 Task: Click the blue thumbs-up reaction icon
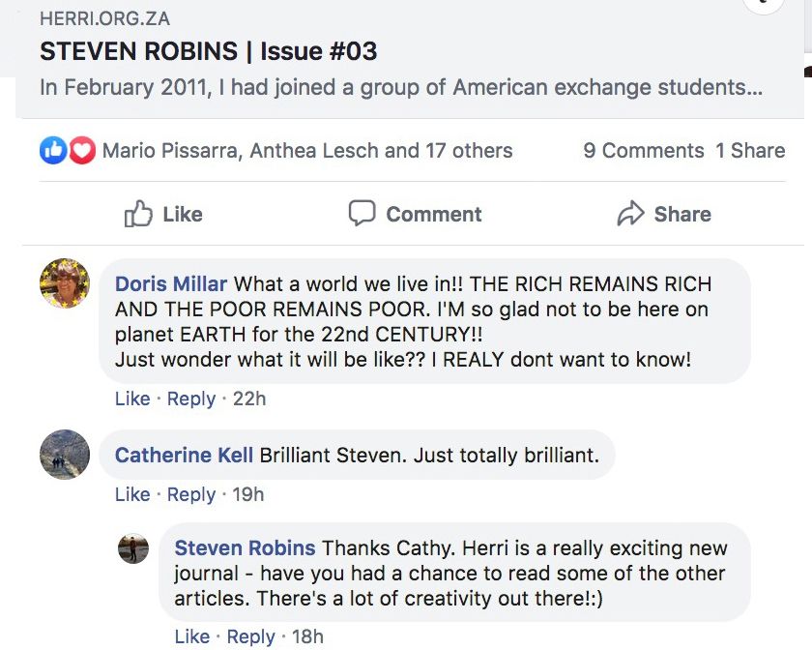(x=52, y=151)
